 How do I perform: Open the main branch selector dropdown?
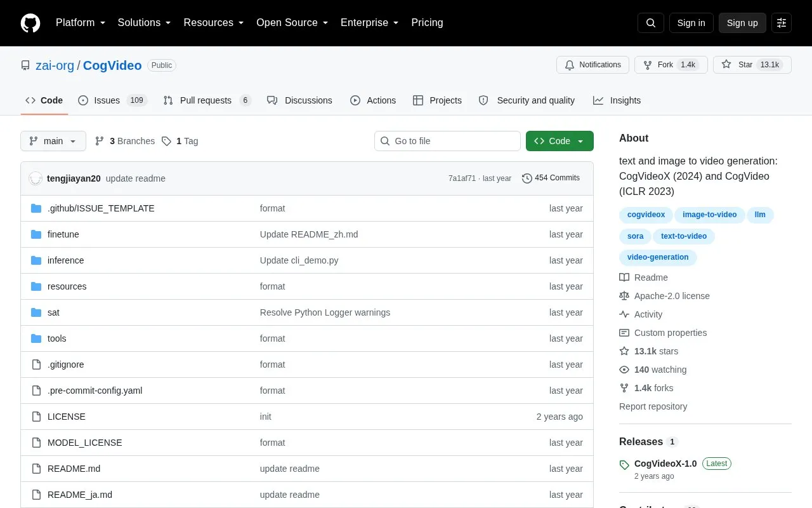pyautogui.click(x=53, y=141)
